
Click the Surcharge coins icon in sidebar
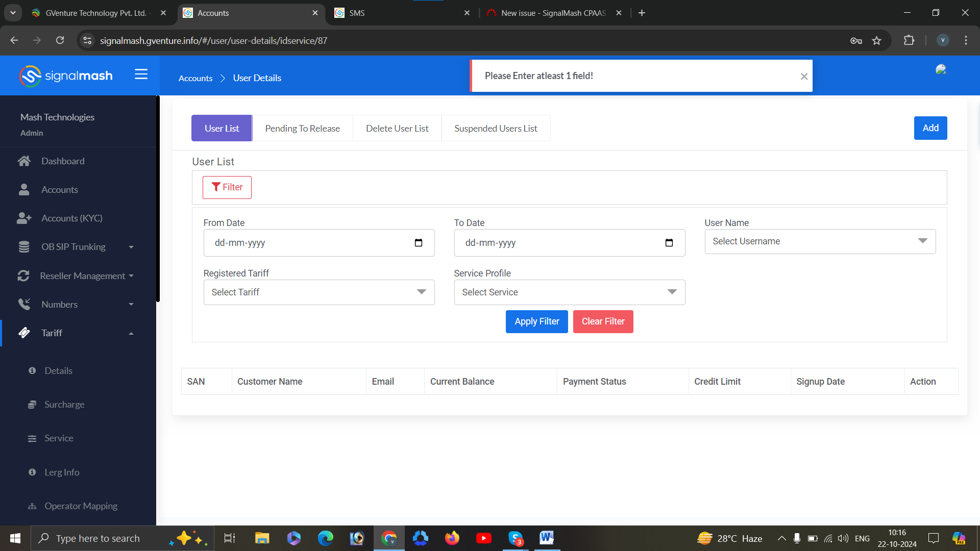(x=32, y=405)
